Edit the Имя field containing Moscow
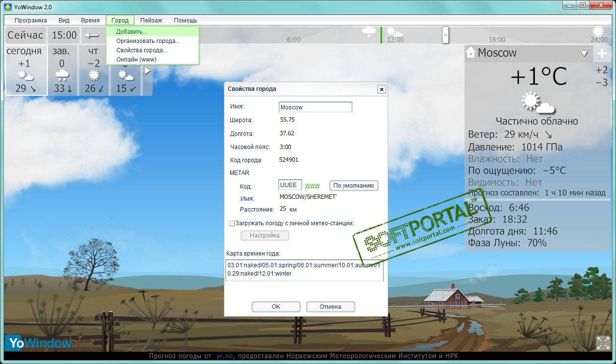This screenshot has height=364, width=616. click(315, 107)
